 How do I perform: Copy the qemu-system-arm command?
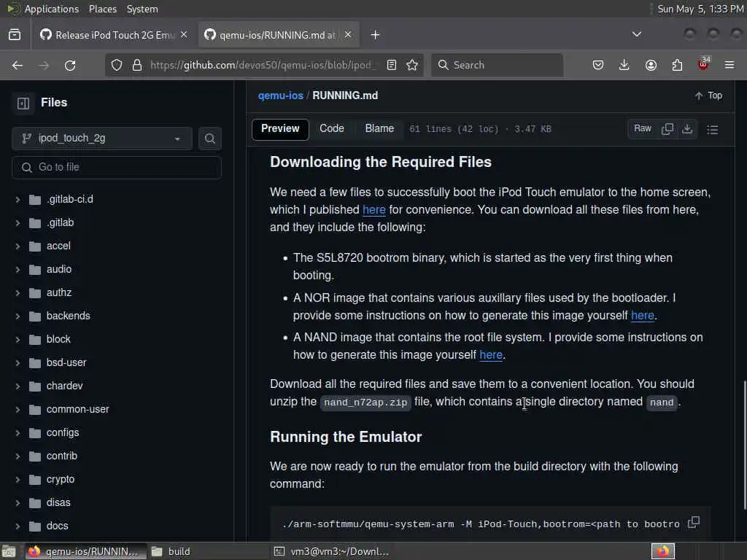tap(694, 522)
